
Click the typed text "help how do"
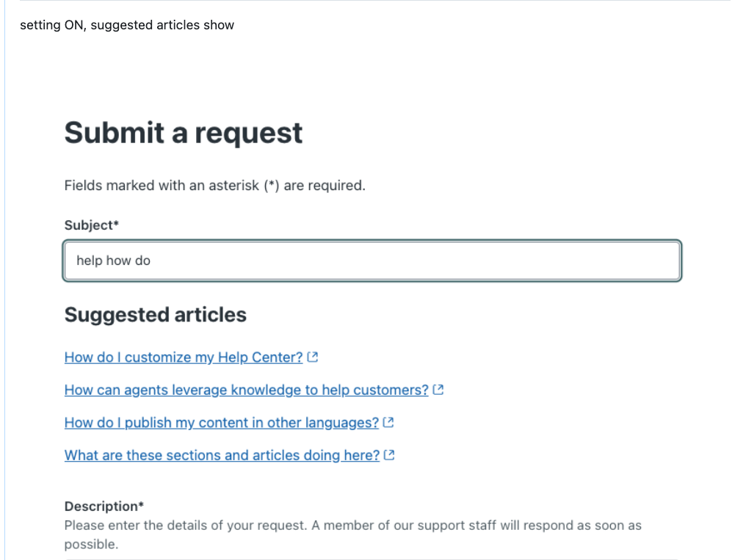[113, 261]
